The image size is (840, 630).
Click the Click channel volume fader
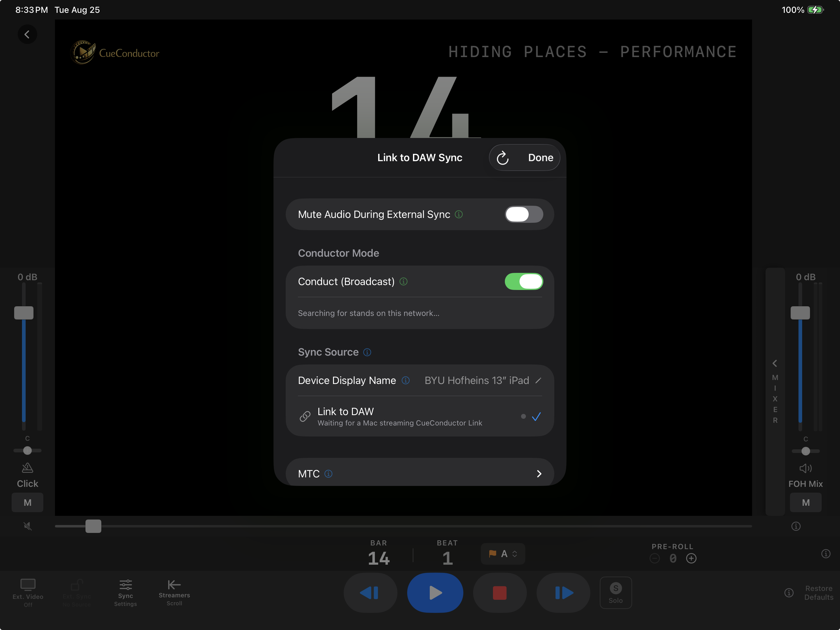click(x=24, y=313)
